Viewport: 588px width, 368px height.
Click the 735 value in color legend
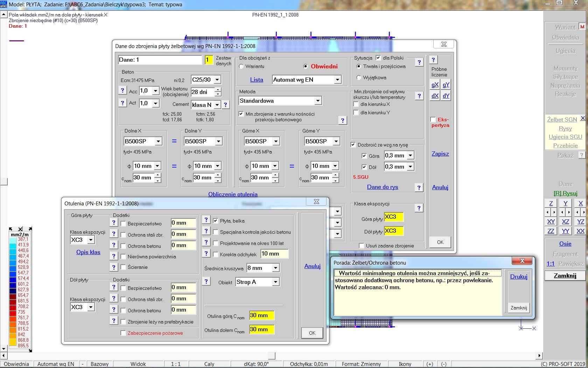[22, 312]
